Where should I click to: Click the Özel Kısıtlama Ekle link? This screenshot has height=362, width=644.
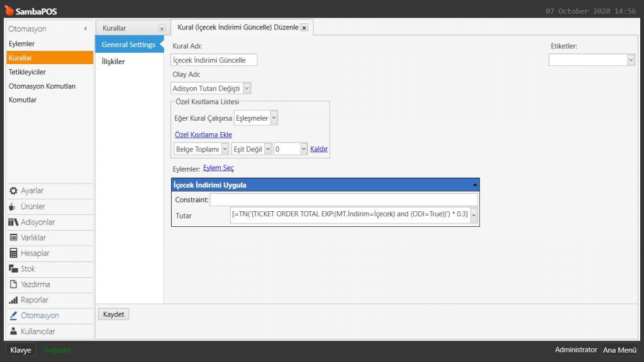point(203,134)
